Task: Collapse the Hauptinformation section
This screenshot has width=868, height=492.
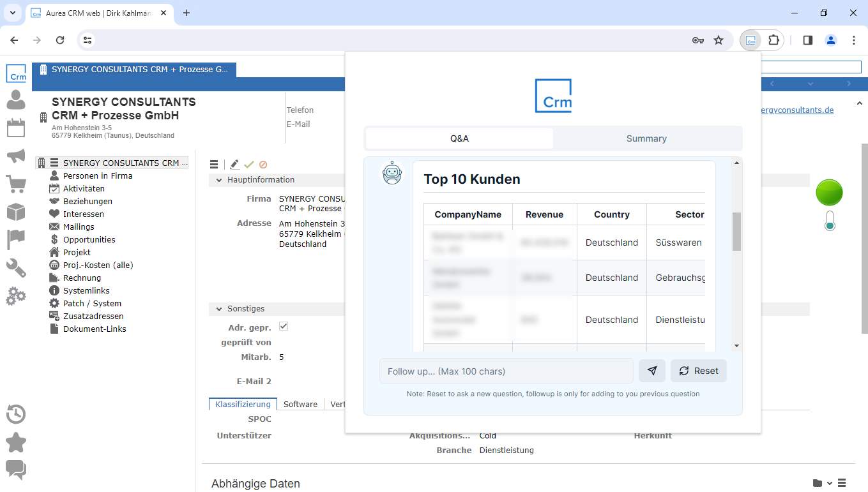Action: tap(219, 180)
